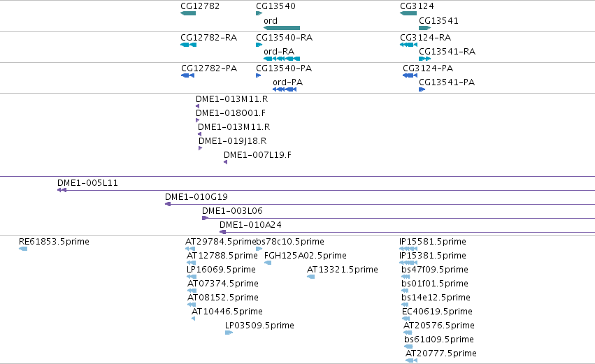
Task: Select the bs78c10.5prime EST
Action: pos(259,249)
